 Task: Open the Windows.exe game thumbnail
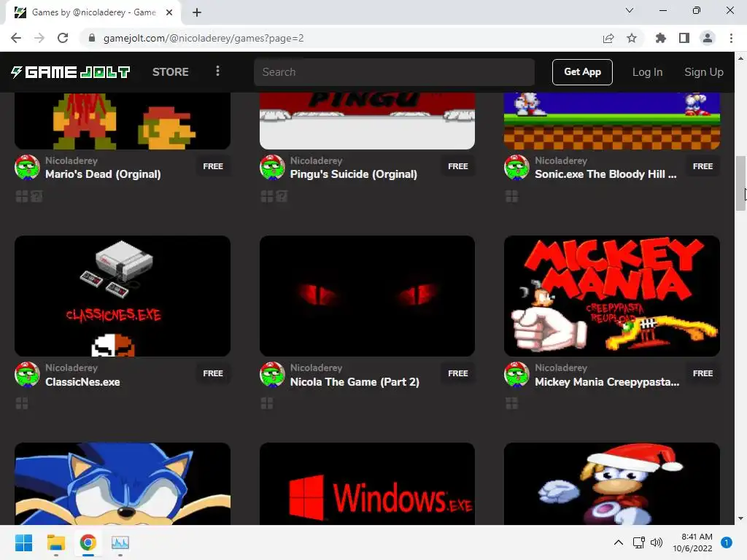(x=368, y=484)
